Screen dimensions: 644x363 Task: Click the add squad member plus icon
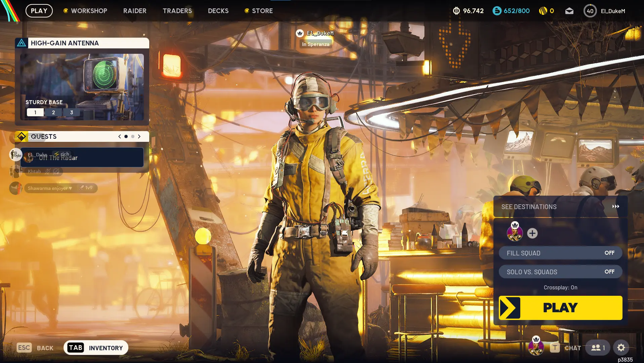[532, 233]
